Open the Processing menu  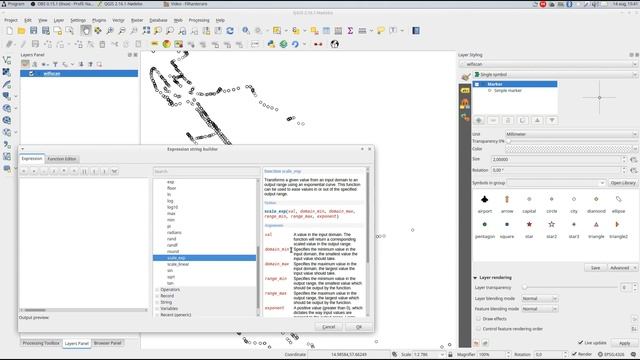[199, 20]
